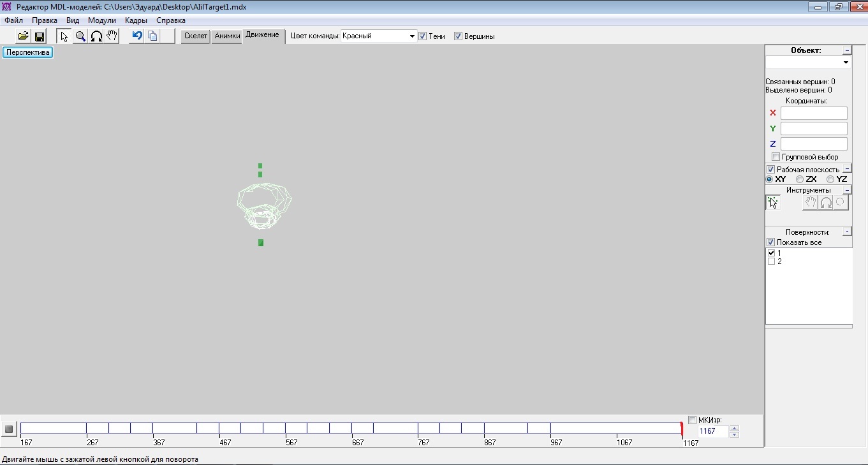868x465 pixels.
Task: Switch to the Скелет mode tab
Action: [196, 36]
